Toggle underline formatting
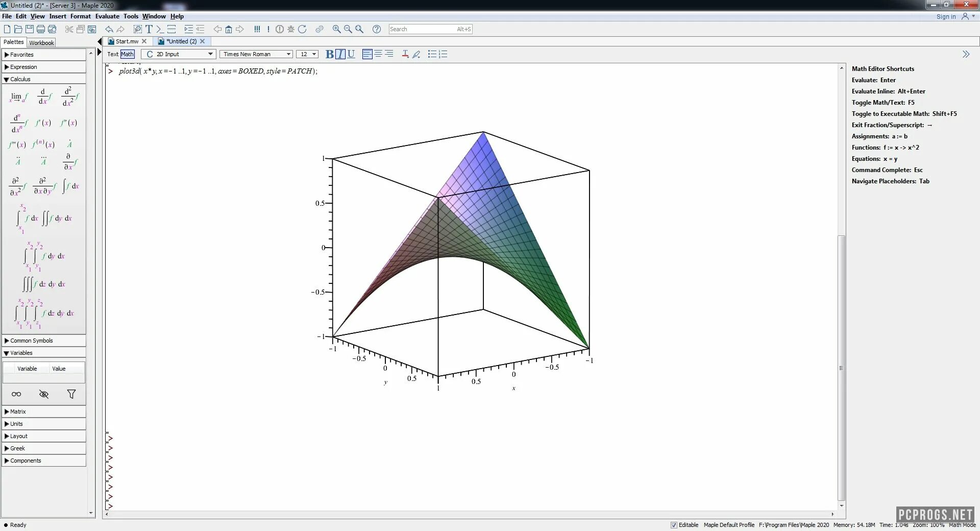980x531 pixels. (x=351, y=54)
